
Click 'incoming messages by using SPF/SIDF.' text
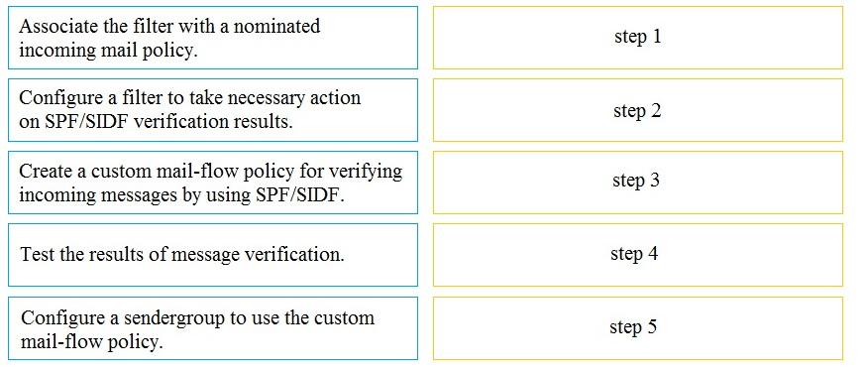[x=181, y=195]
